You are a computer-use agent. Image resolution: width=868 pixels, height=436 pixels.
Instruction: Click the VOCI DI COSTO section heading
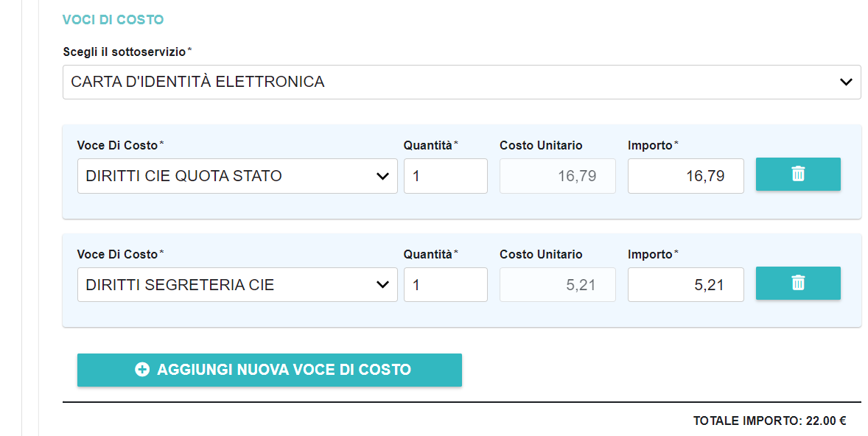(x=113, y=20)
